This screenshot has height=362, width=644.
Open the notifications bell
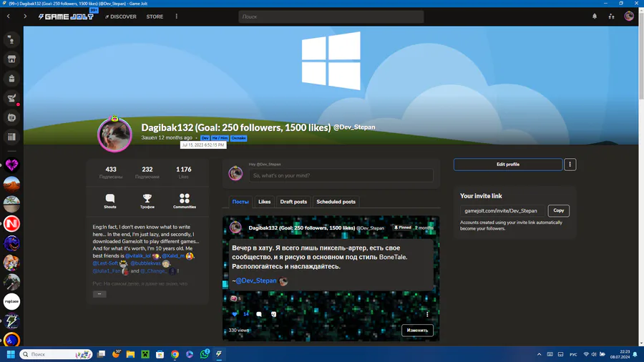coord(595,16)
